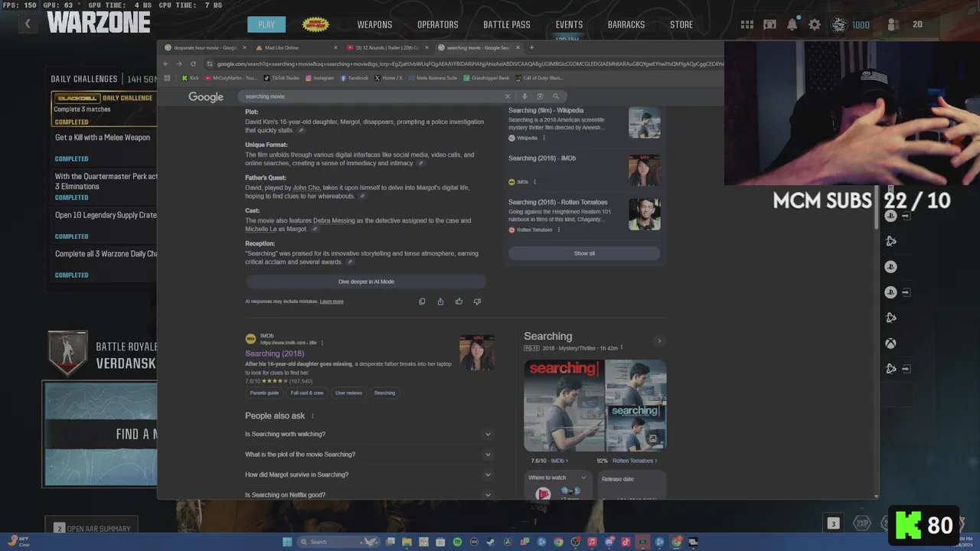Click the Google search input field
Image resolution: width=980 pixels, height=551 pixels.
coord(371,96)
